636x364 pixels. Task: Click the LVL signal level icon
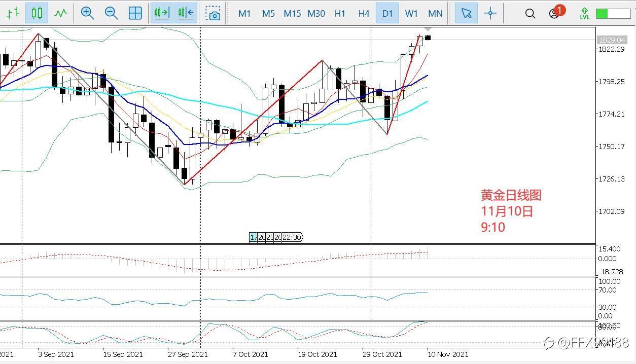pos(585,14)
